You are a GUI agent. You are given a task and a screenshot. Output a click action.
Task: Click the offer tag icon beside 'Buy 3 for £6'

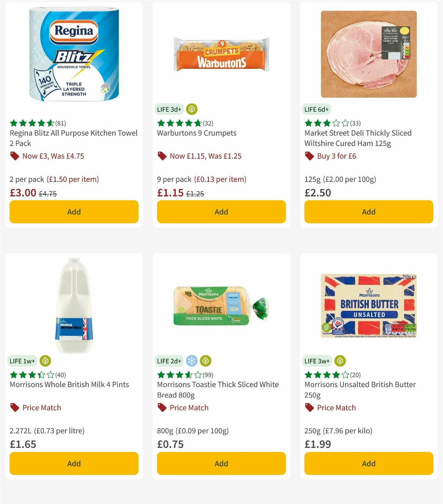[x=309, y=156]
